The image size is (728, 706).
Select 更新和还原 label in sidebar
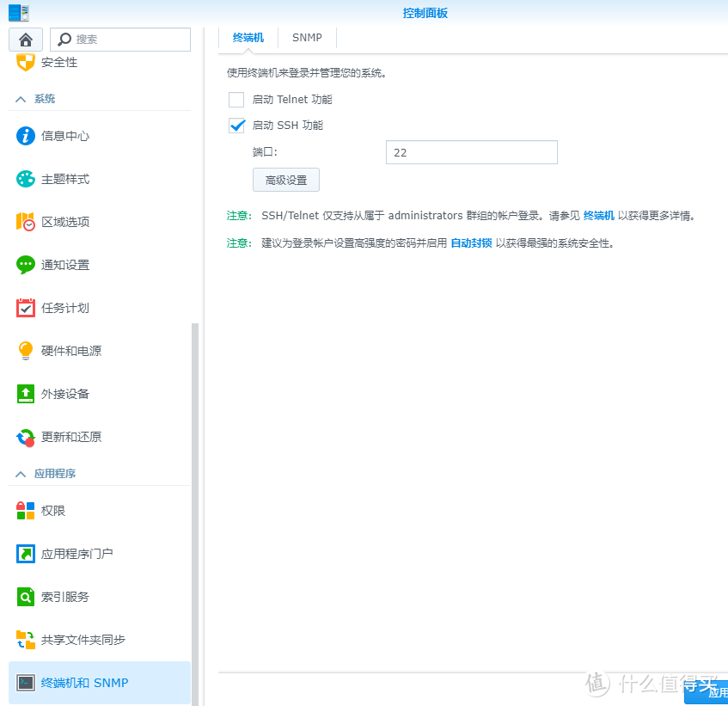71,437
